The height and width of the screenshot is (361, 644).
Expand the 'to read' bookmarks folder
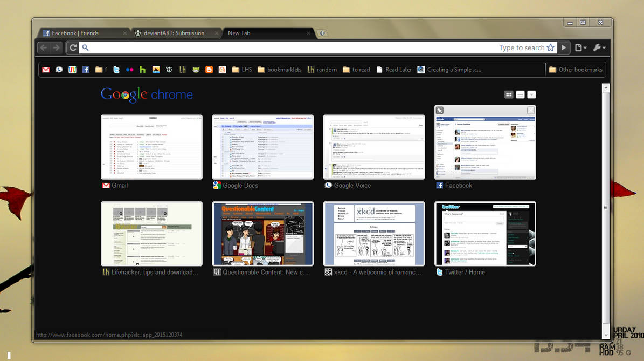click(356, 70)
